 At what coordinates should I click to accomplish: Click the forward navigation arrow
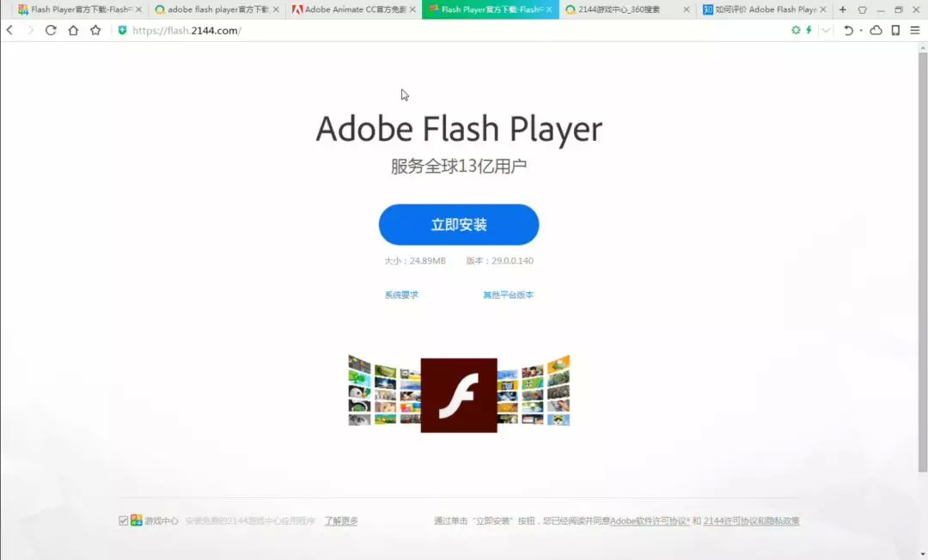[x=30, y=30]
